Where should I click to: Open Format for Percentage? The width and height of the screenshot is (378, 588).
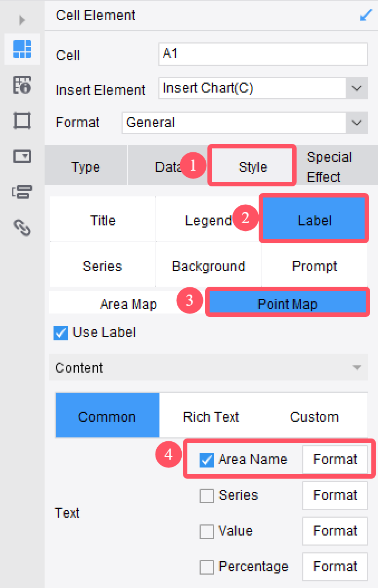coord(335,566)
